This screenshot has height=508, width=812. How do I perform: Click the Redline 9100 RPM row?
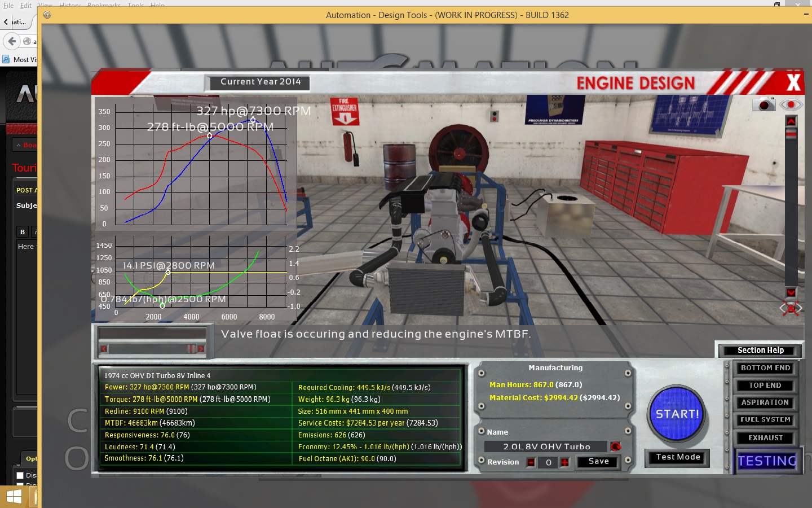point(196,411)
